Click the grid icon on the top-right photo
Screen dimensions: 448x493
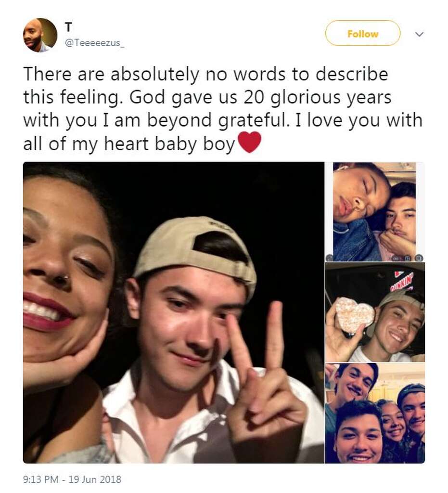(x=407, y=258)
